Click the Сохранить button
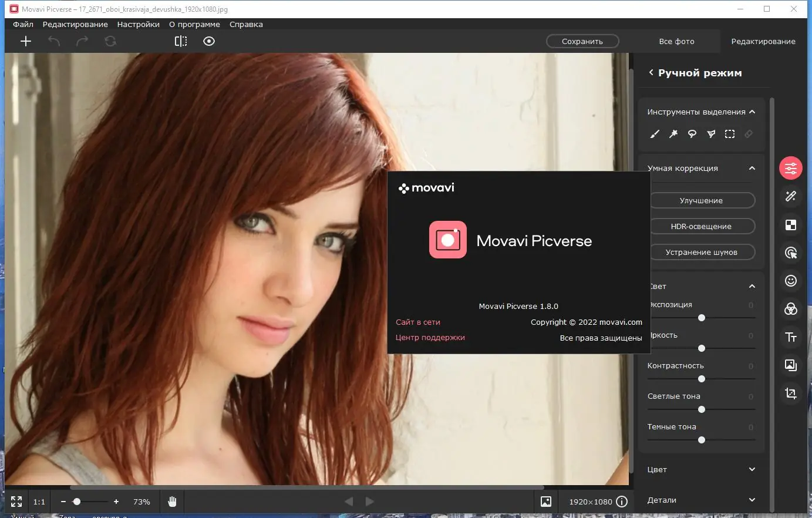812x518 pixels. (x=582, y=42)
